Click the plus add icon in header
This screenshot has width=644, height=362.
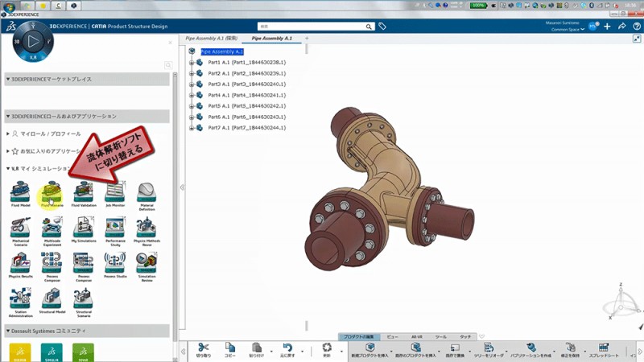(x=607, y=27)
